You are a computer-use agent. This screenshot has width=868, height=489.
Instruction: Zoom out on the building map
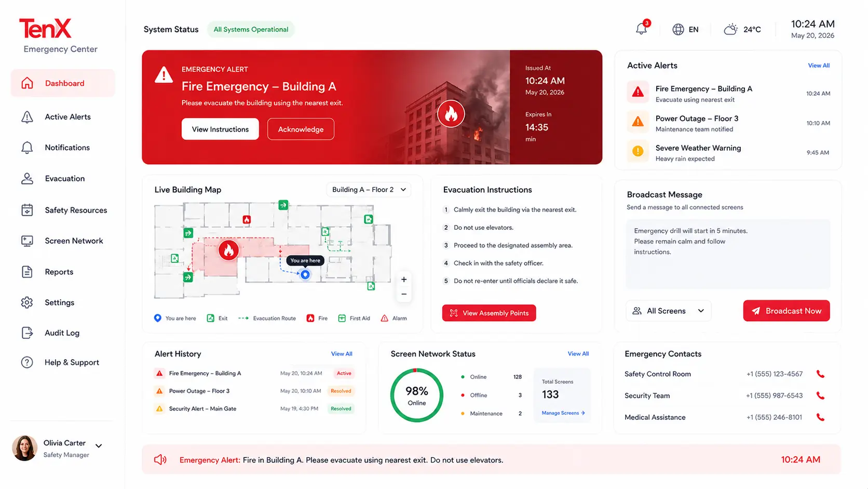404,294
